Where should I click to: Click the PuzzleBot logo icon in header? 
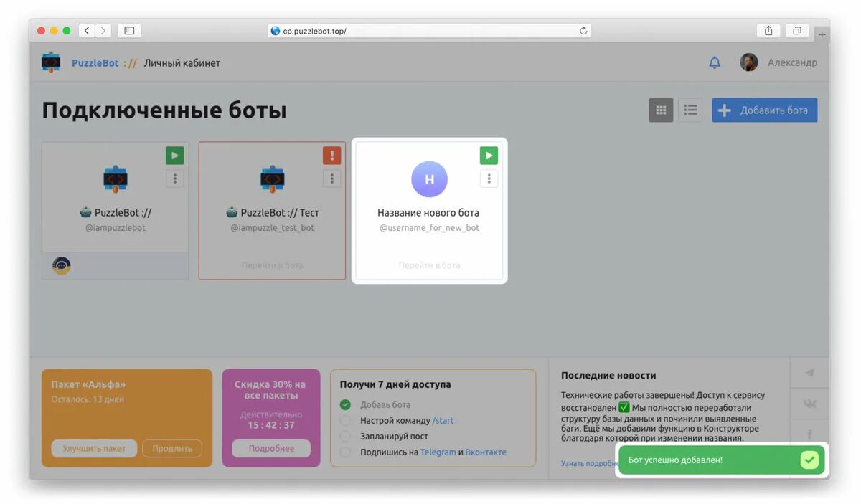[51, 62]
